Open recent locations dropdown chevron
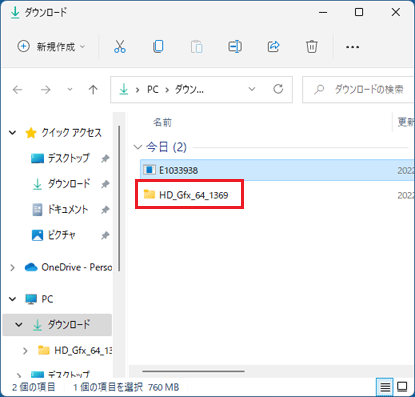Screen dimensions: 415x397 tap(70, 89)
